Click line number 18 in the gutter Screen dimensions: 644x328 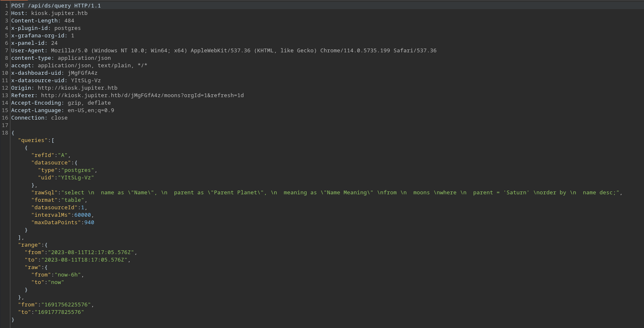(x=5, y=132)
